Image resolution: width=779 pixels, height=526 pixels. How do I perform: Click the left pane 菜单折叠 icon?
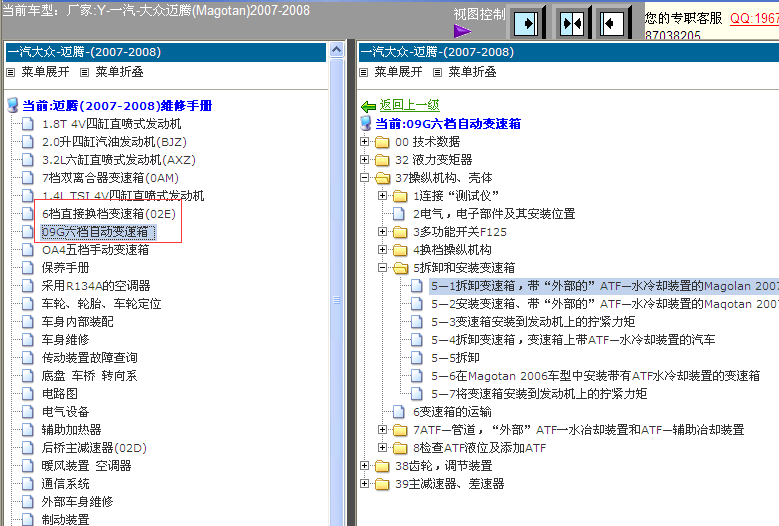84,73
